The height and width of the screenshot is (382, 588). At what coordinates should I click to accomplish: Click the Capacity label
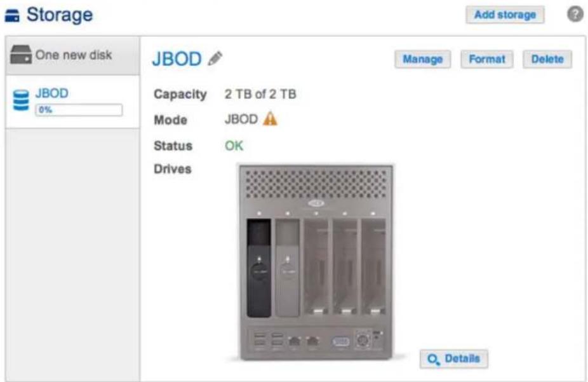pyautogui.click(x=180, y=94)
